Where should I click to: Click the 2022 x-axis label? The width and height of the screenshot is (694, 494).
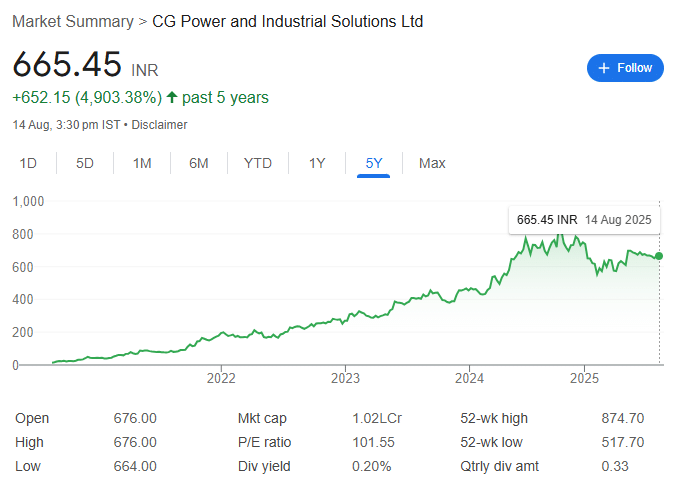(221, 378)
